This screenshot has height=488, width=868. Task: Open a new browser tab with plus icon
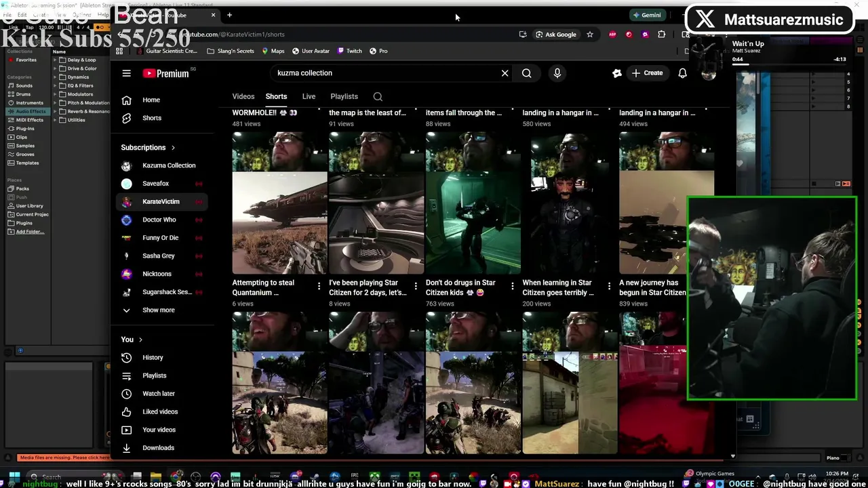point(229,15)
